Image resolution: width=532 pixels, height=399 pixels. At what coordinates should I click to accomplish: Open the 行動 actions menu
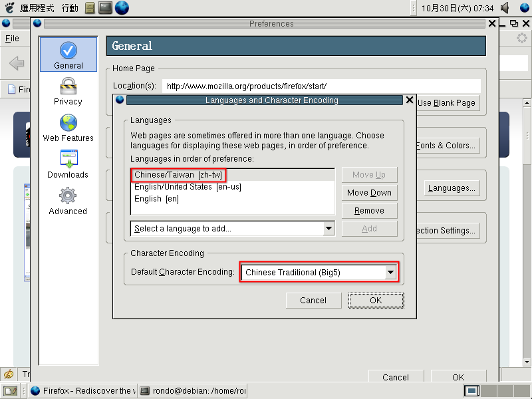point(69,8)
